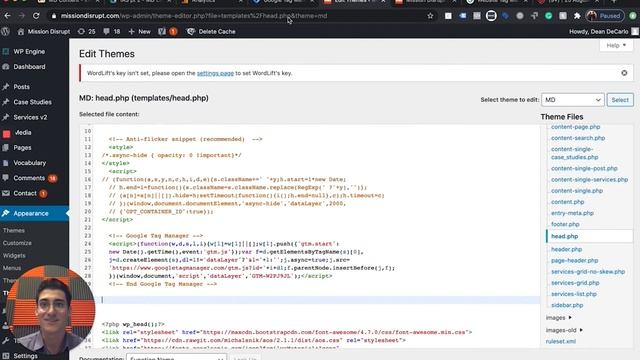
Task: Open the Yoast SEO notification icon
Action: click(167, 31)
